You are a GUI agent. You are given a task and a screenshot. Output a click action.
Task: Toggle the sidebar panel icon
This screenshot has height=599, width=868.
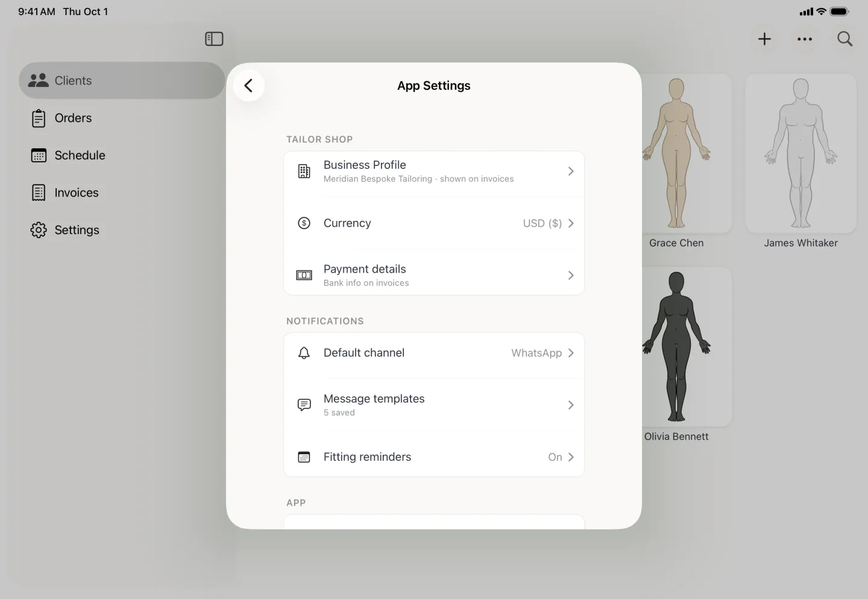point(214,39)
